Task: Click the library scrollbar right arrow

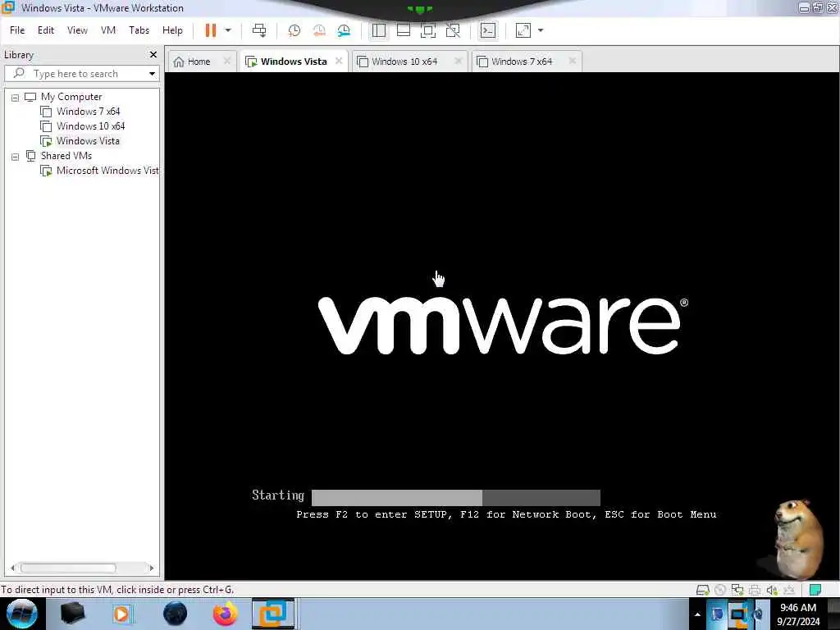Action: pos(151,568)
